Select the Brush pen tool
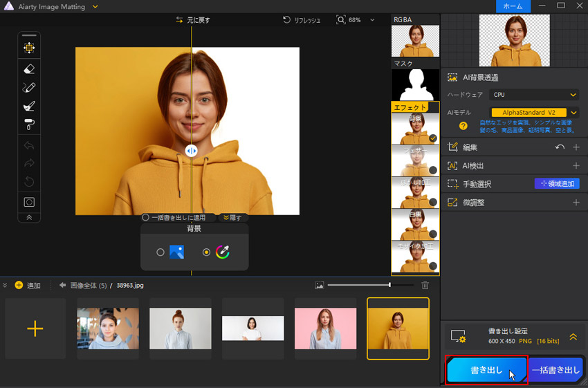The image size is (588, 388). (x=29, y=87)
